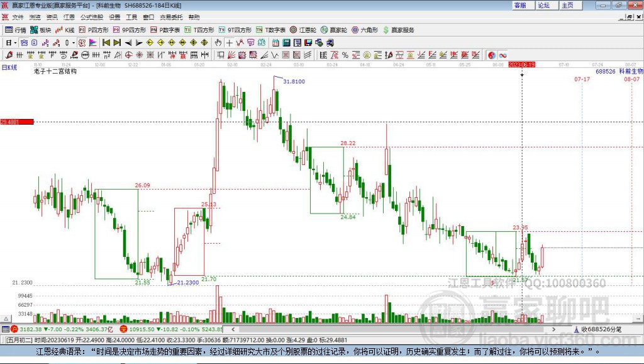Click the 日K线 label
The height and width of the screenshot is (364, 644).
click(x=9, y=67)
